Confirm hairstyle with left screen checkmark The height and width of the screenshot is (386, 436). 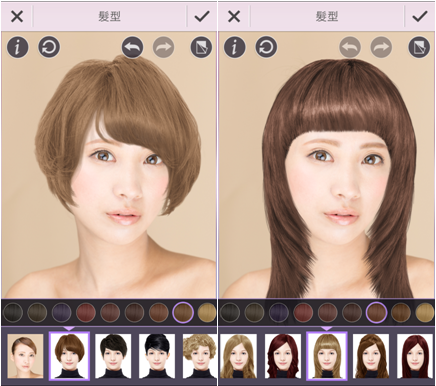click(202, 16)
